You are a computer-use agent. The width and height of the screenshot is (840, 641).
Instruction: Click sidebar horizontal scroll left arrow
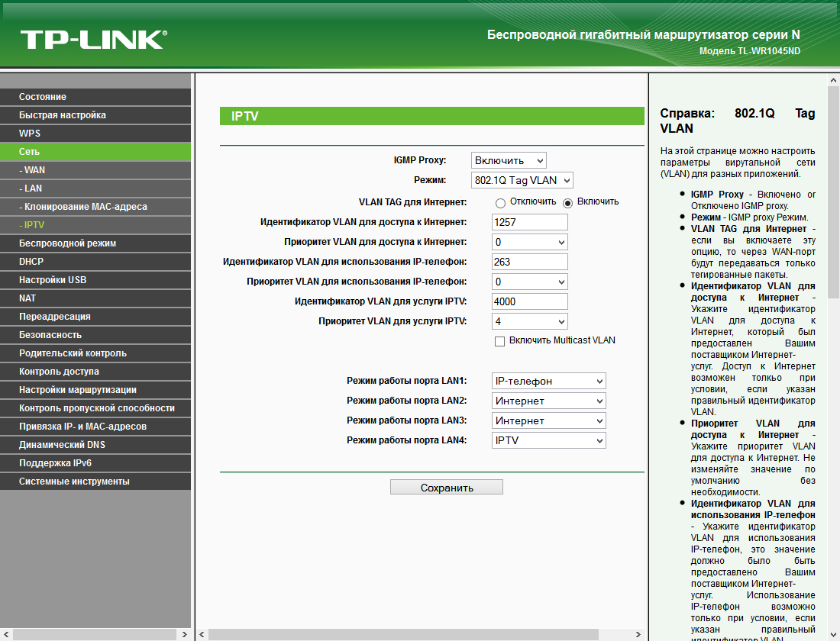tap(6, 635)
